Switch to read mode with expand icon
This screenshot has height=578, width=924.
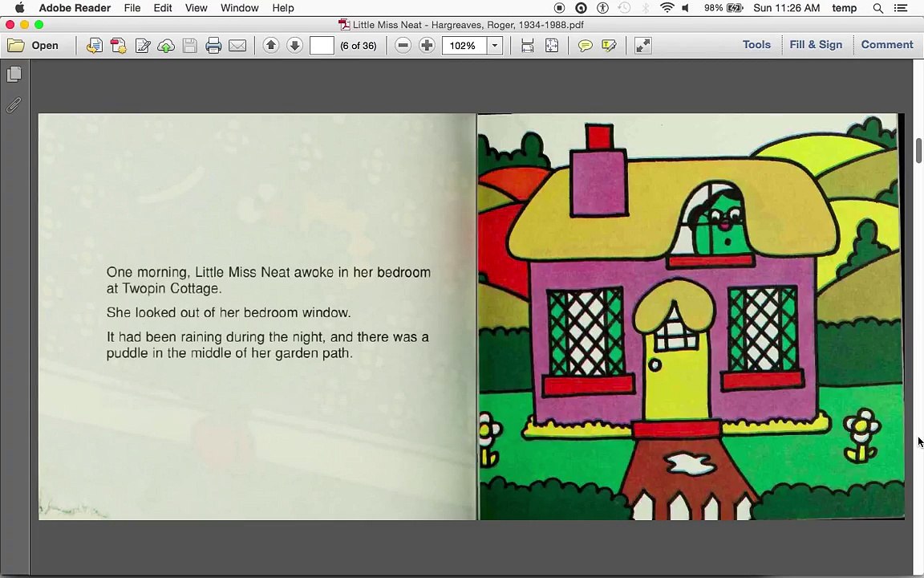pyautogui.click(x=643, y=46)
